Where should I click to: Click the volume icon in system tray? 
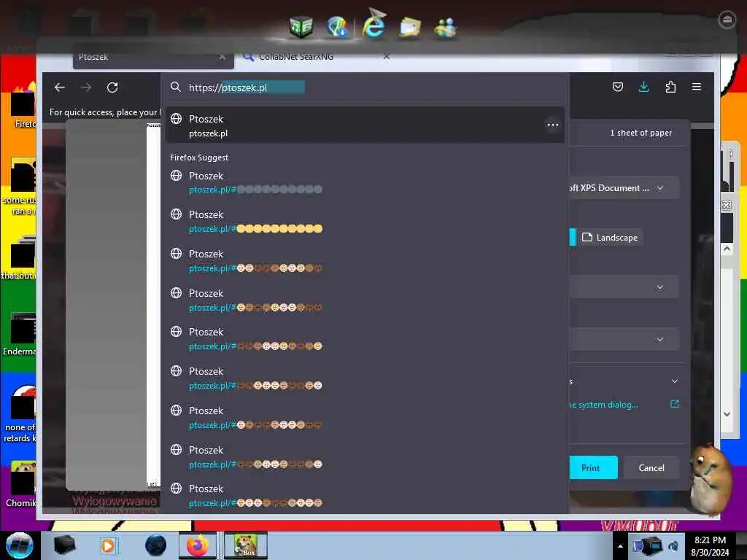673,546
